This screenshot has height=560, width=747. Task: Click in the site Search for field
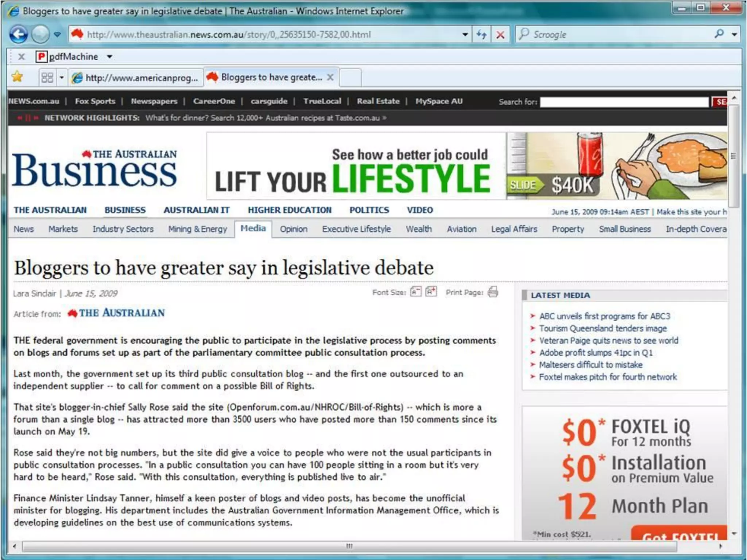[624, 102]
